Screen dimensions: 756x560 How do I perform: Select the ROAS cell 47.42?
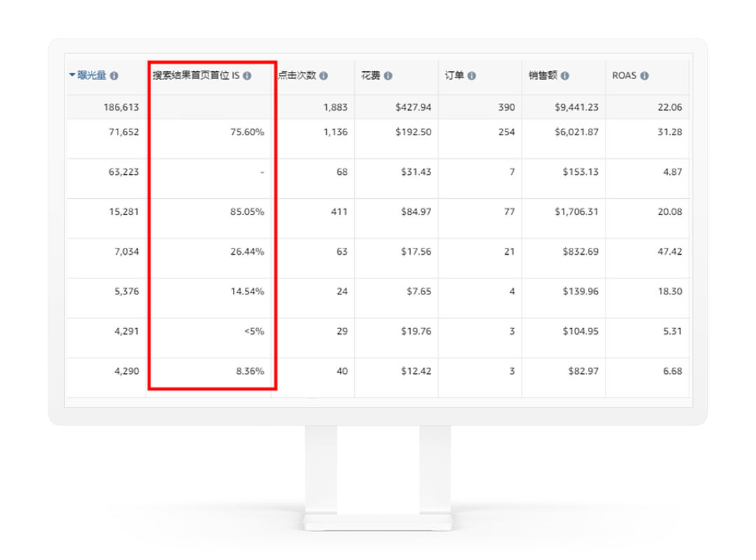670,251
